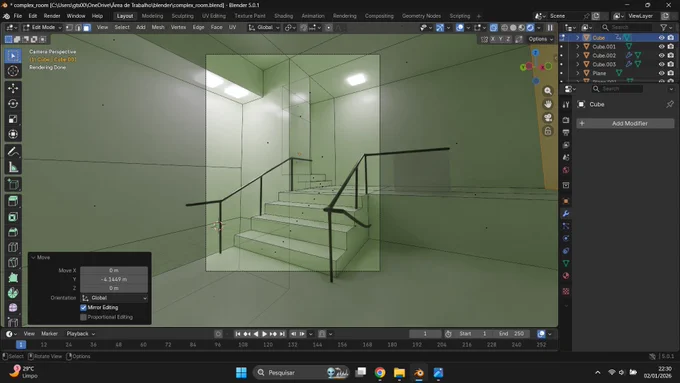Switch to the Modeling workspace tab
This screenshot has width=680, height=383.
[x=152, y=16]
